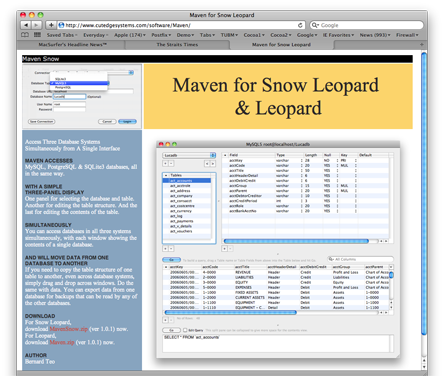The width and height of the screenshot is (444, 376).
Task: Select act_currency in Tables list
Action: point(187,211)
